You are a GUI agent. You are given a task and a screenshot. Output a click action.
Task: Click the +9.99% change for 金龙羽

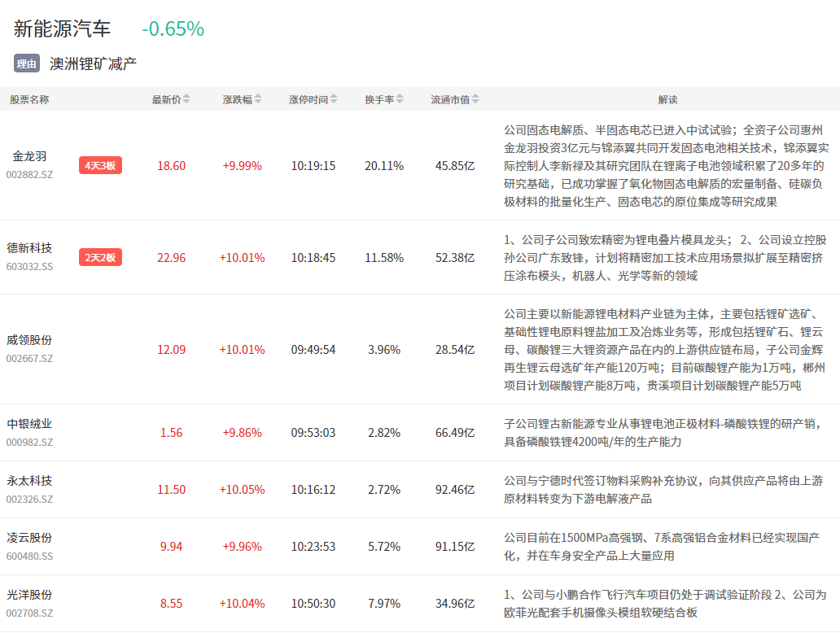click(242, 166)
